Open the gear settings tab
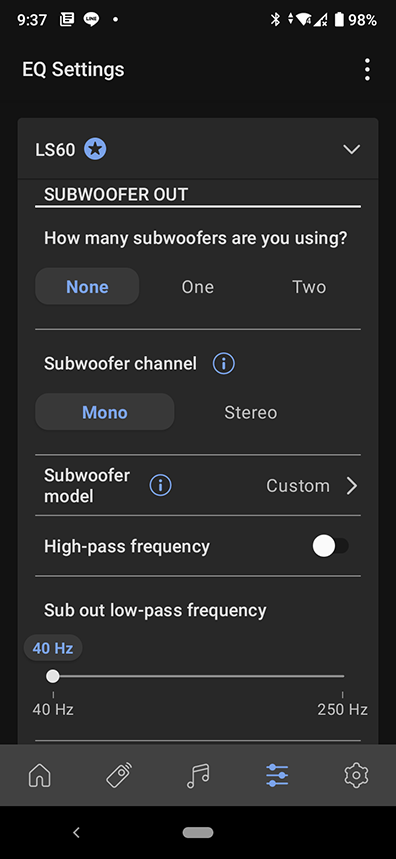 tap(356, 775)
